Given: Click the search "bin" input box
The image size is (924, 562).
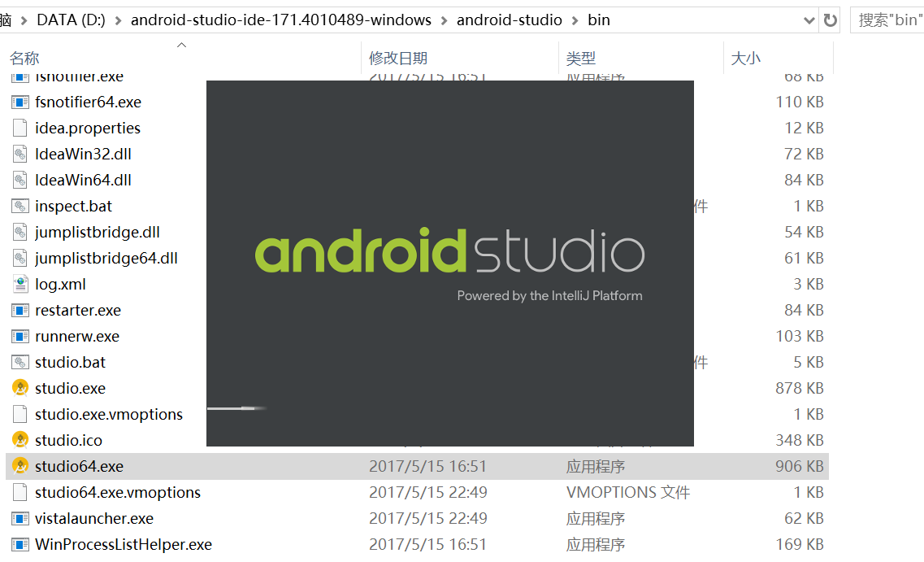Looking at the screenshot, I should coord(887,20).
